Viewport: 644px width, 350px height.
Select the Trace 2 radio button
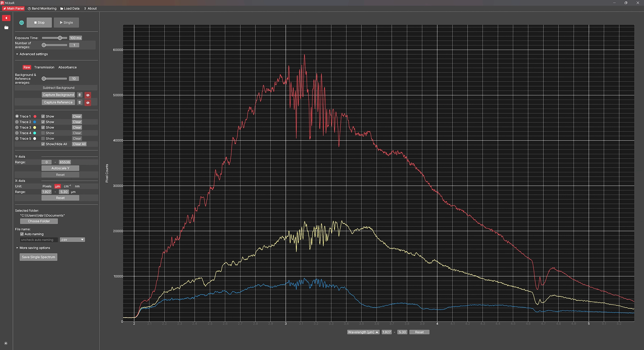click(x=17, y=122)
